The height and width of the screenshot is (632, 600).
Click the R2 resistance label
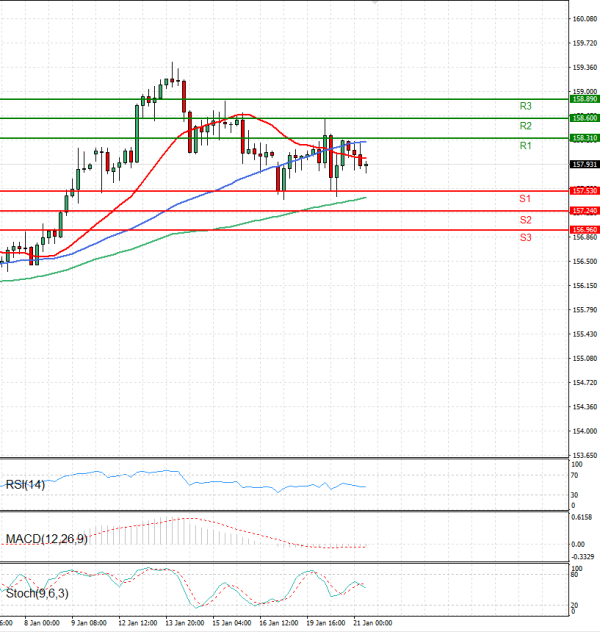(525, 126)
